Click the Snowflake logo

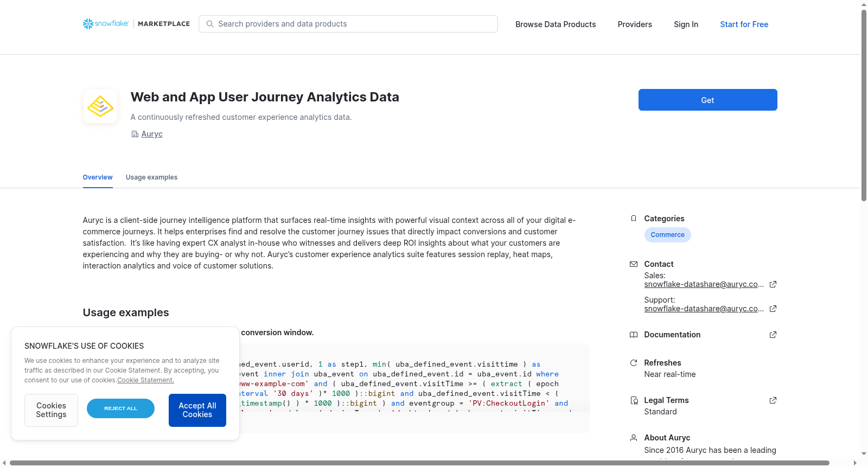click(106, 24)
